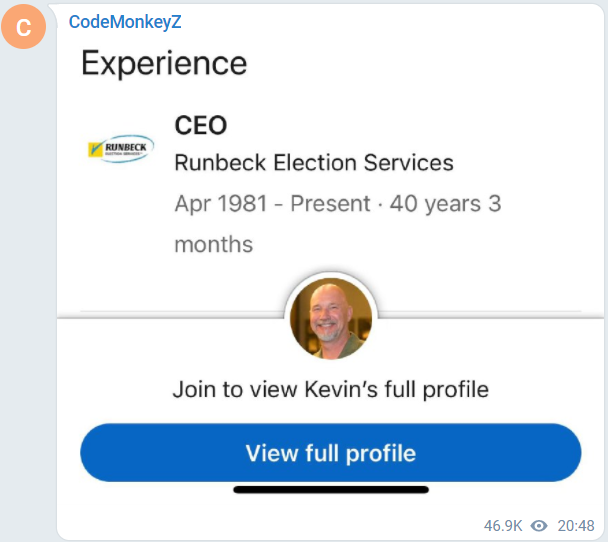This screenshot has height=542, width=608.
Task: Click the orange C avatar icon
Action: click(25, 27)
